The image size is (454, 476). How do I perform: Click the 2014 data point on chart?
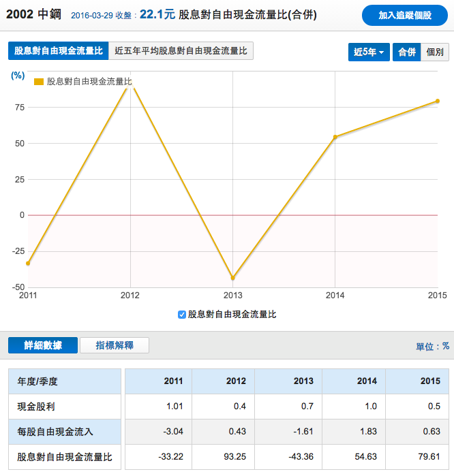[x=335, y=137]
